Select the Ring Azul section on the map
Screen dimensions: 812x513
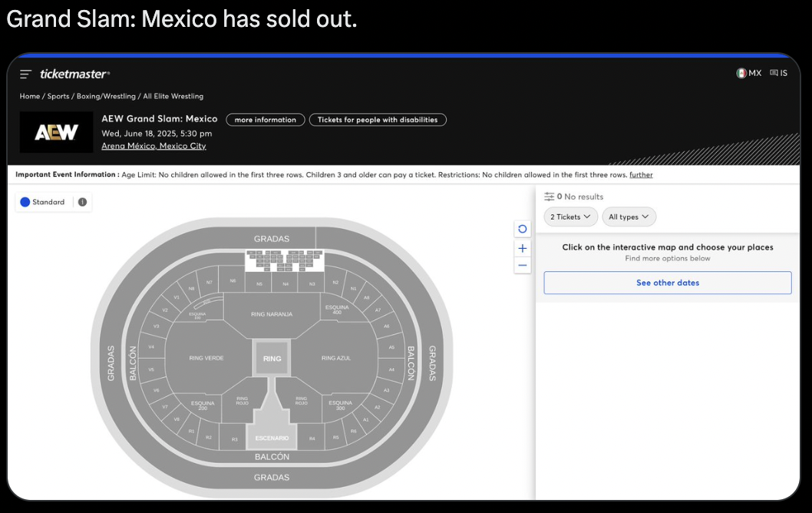335,358
